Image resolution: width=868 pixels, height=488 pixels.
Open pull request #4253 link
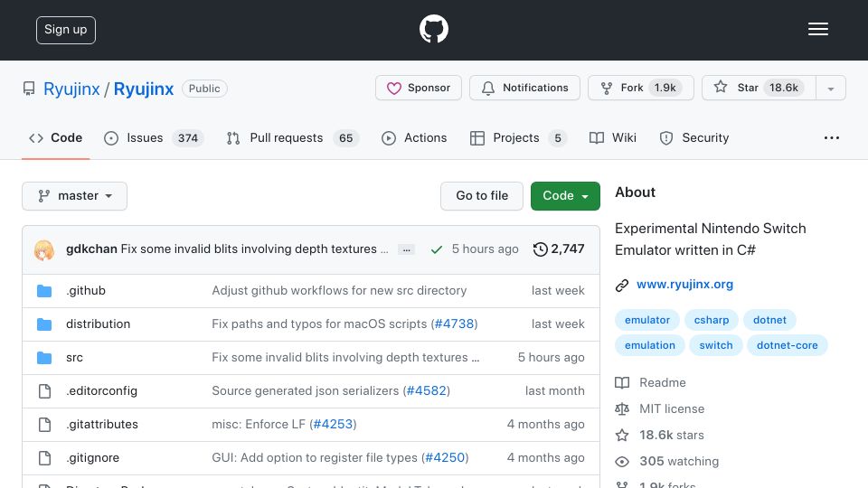[x=333, y=424]
